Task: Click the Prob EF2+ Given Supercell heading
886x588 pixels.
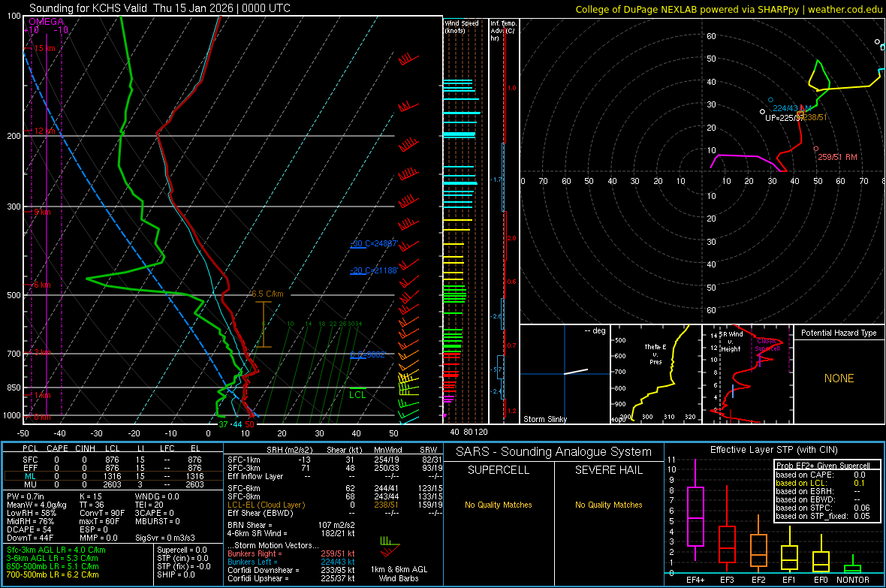Action: pos(823,466)
